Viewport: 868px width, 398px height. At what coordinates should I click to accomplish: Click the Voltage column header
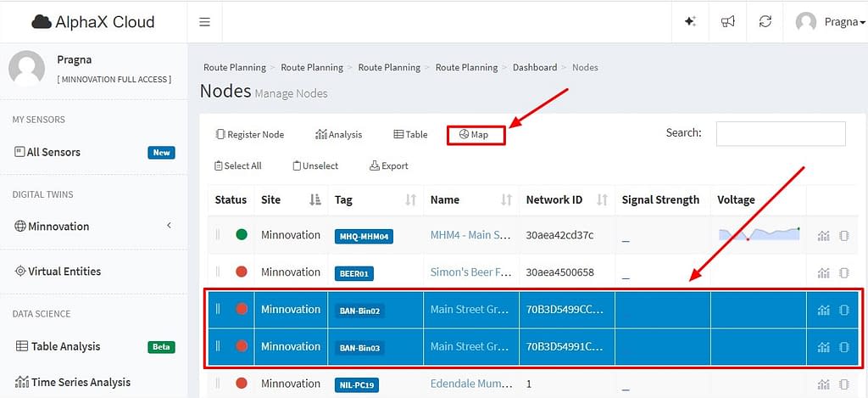click(737, 200)
